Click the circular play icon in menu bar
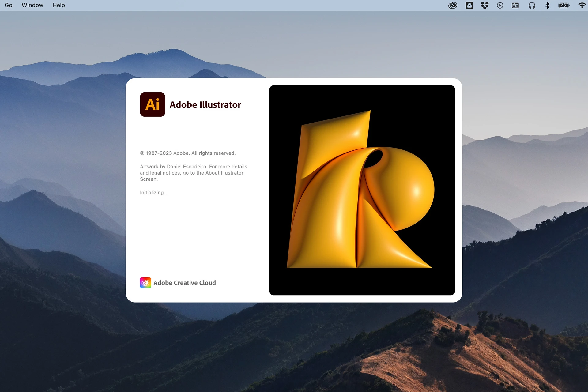Viewport: 588px width, 392px height. [500, 5]
